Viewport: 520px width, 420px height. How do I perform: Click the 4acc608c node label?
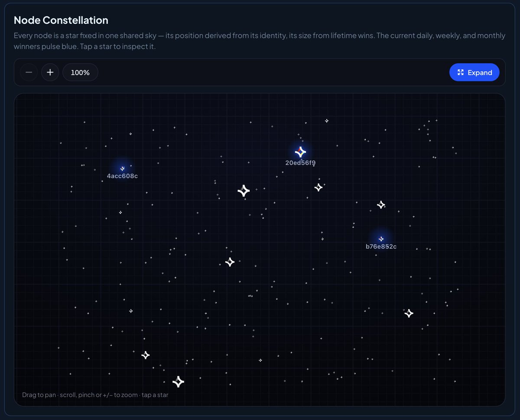[122, 176]
